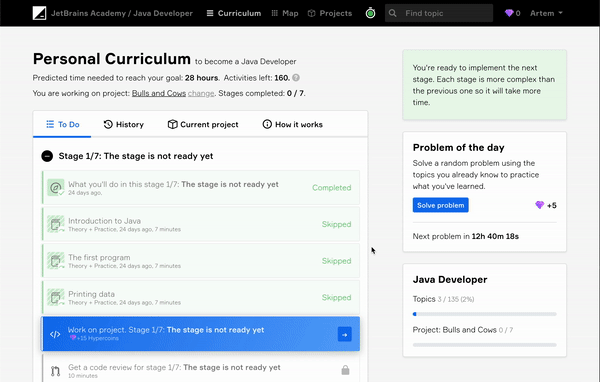Switch to the History tab
This screenshot has width=600, height=382.
pos(124,124)
